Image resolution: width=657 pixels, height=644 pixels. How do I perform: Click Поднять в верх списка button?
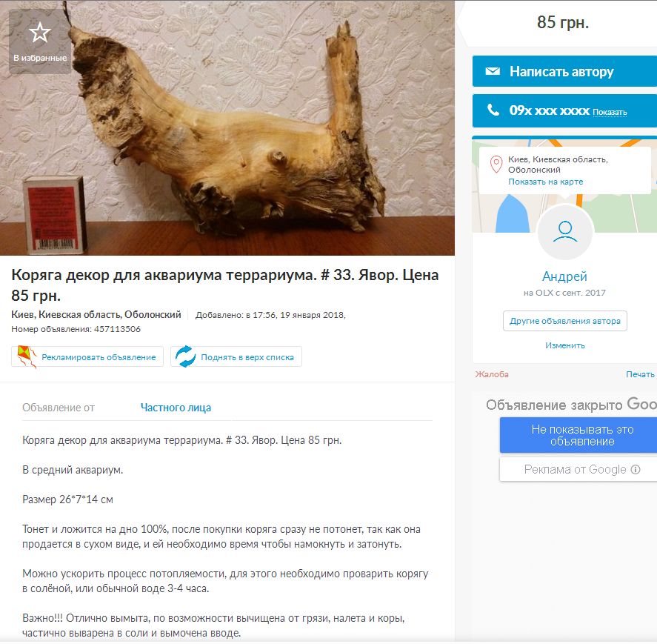[x=236, y=356]
